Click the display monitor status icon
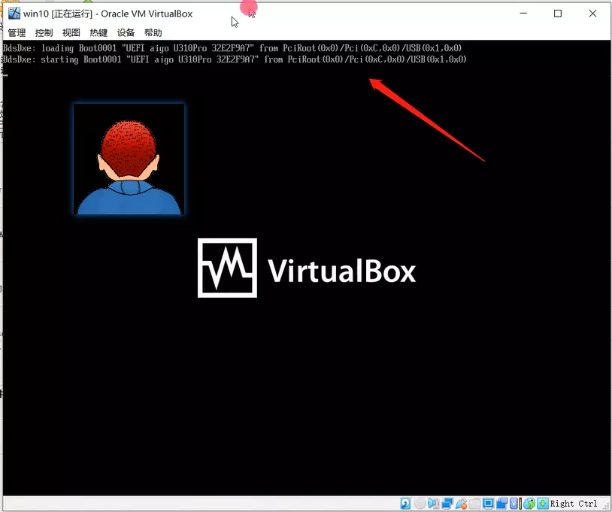 (x=488, y=503)
